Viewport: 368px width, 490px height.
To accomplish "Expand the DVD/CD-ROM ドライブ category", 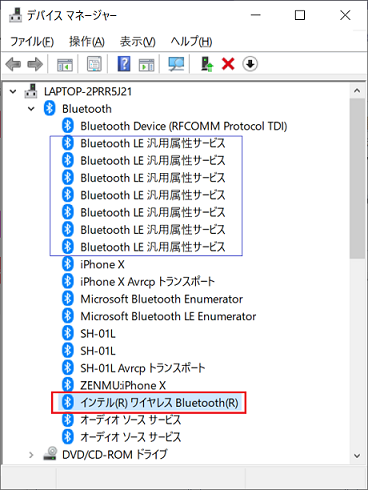I will tap(31, 454).
